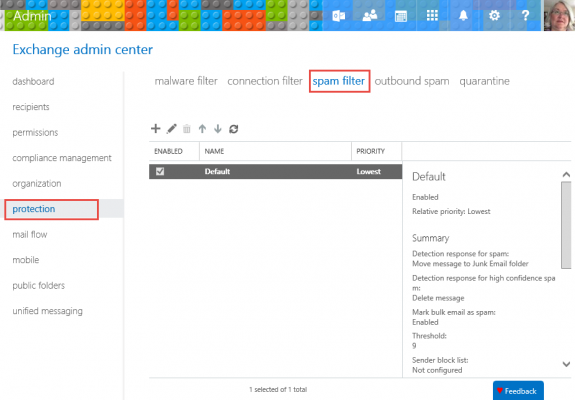Click the Feedback button
This screenshot has width=575, height=400.
point(518,391)
